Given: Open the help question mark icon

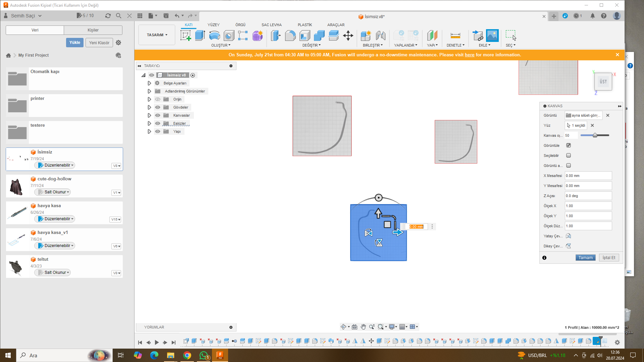Looking at the screenshot, I should pyautogui.click(x=603, y=16).
